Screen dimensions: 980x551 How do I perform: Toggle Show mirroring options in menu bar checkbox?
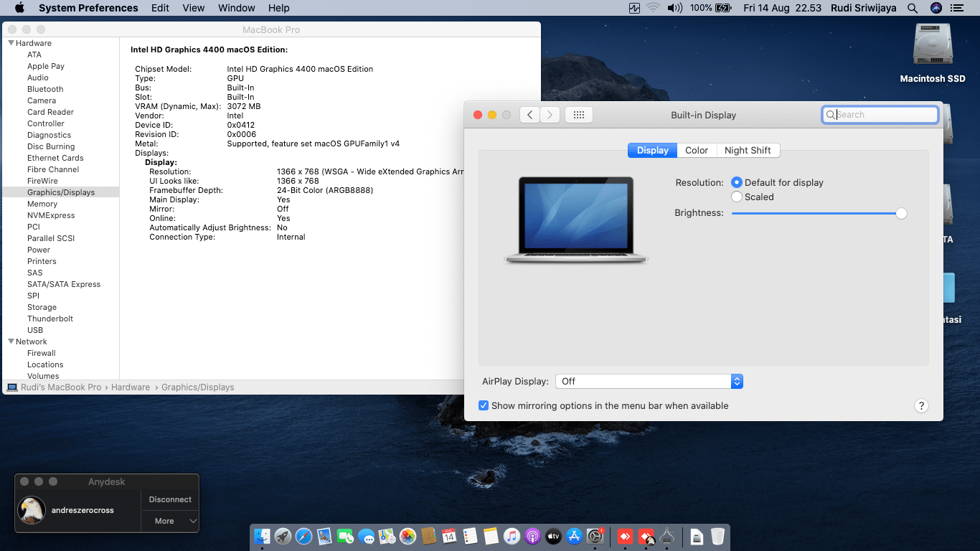coord(484,405)
